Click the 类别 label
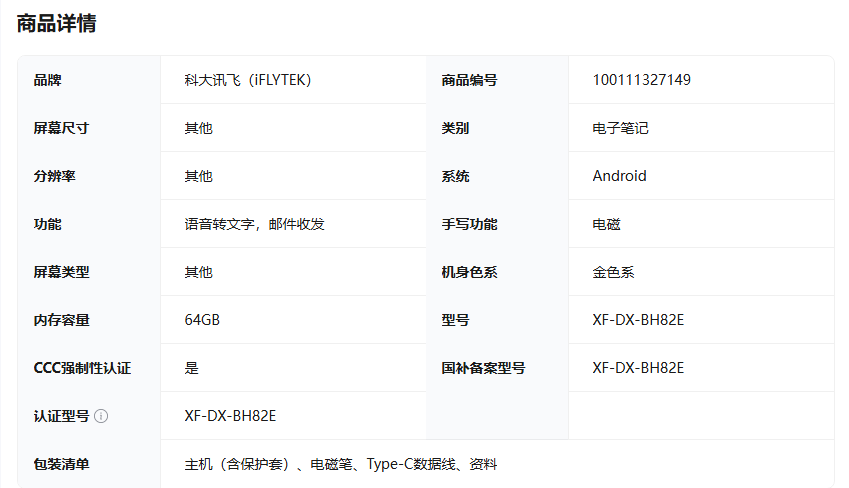 point(455,128)
